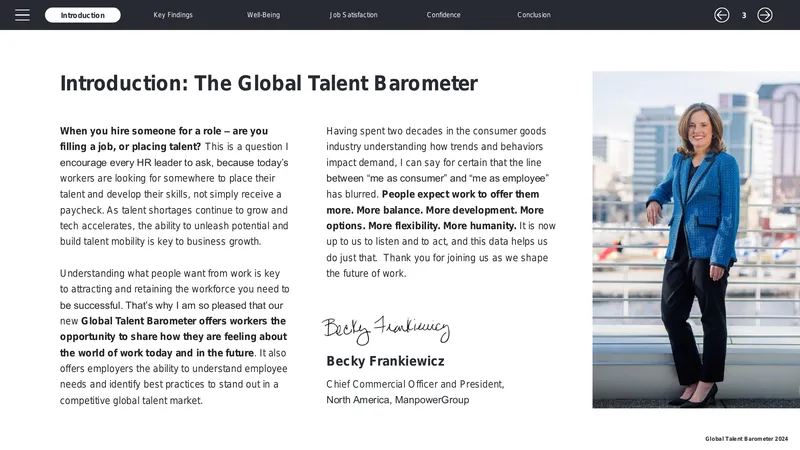Select the Introduction tab
The height and width of the screenshot is (450, 800).
83,15
